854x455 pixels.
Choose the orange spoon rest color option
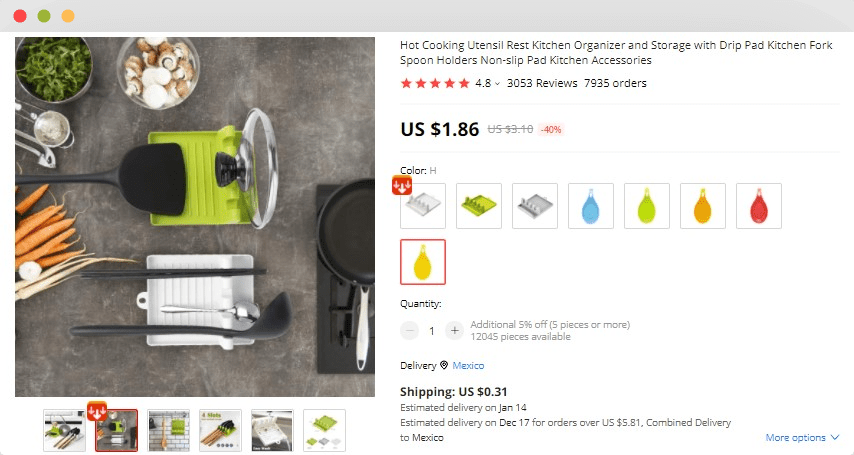[x=703, y=206]
